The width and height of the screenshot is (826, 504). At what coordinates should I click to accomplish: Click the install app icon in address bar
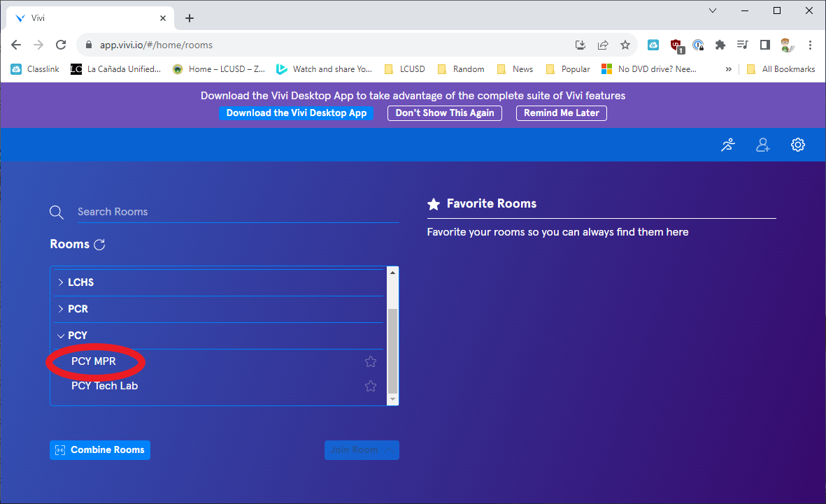[x=581, y=45]
